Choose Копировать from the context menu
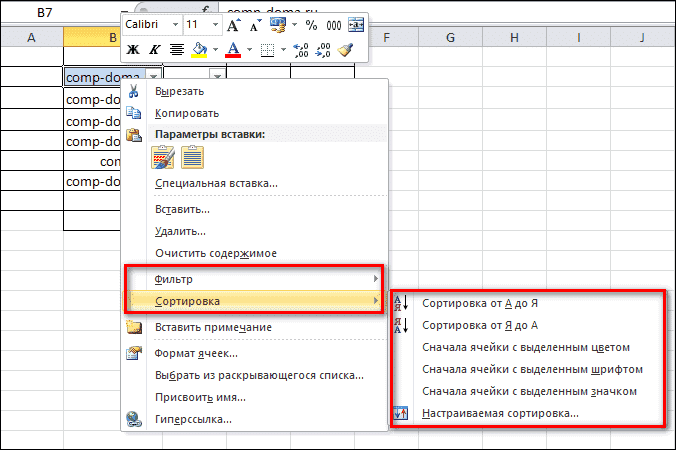 click(x=187, y=113)
